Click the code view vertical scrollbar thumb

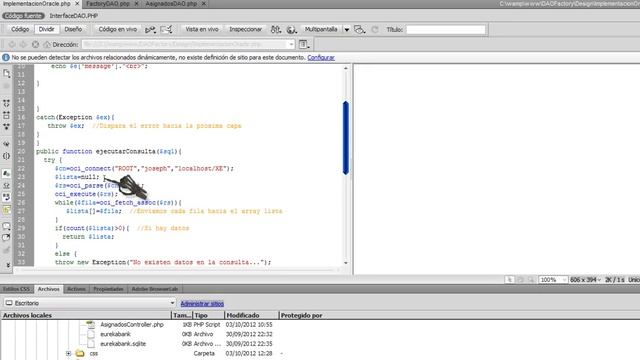(x=346, y=138)
